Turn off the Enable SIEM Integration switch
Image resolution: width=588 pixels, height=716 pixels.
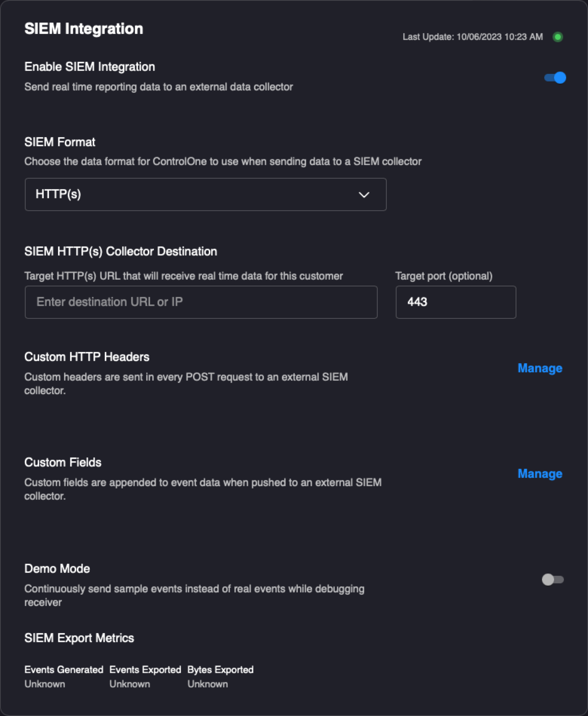555,78
